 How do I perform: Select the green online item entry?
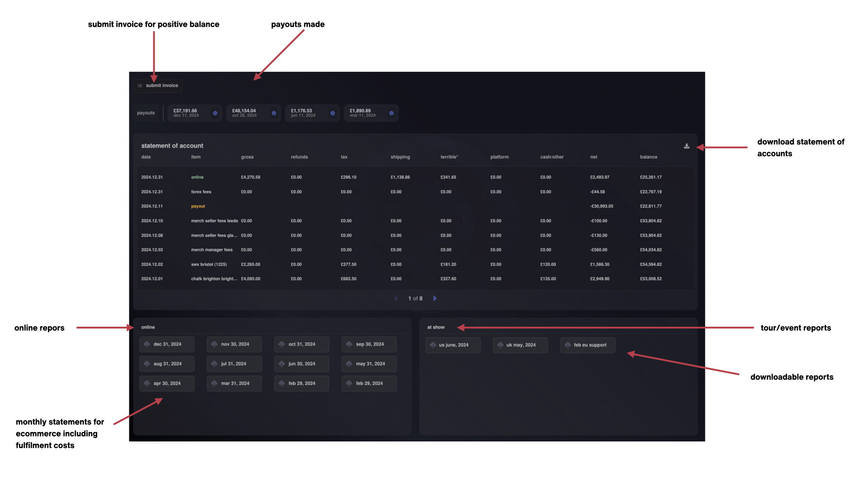tap(197, 177)
